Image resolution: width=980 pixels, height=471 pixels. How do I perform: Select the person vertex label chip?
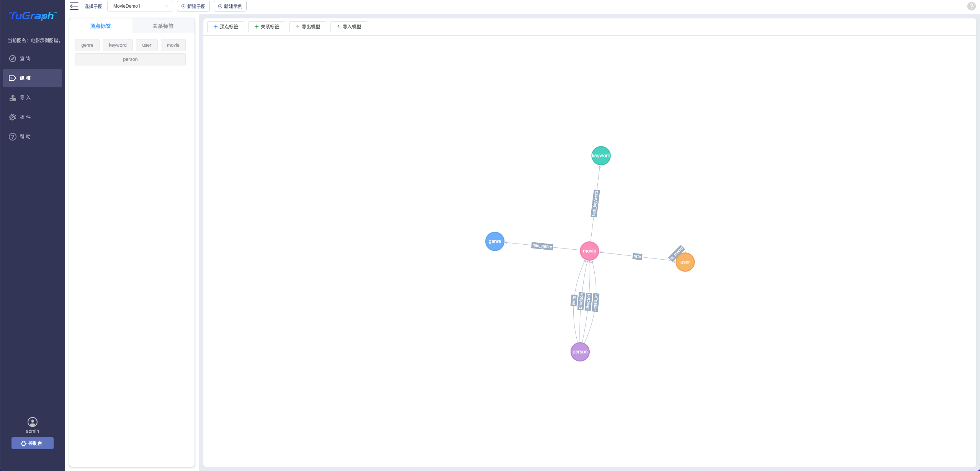tap(130, 59)
